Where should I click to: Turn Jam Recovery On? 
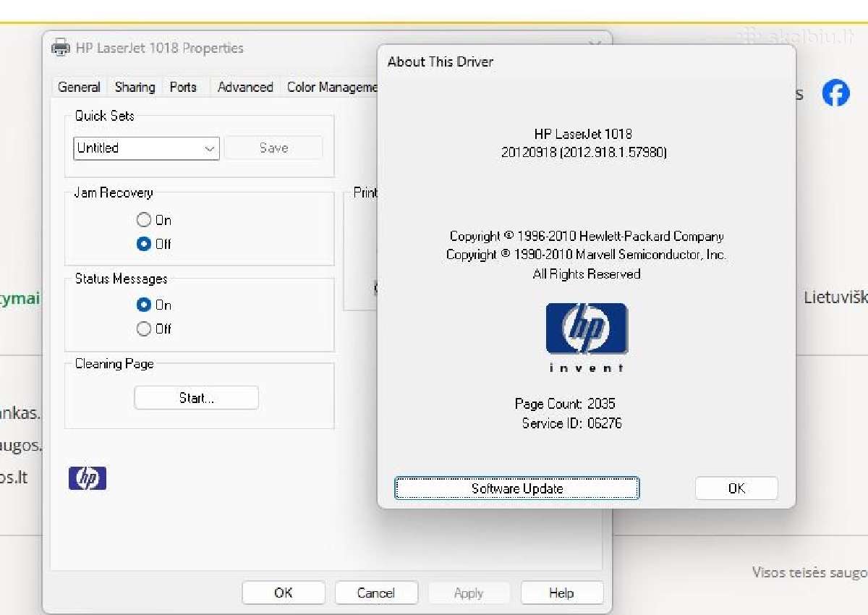click(154, 220)
